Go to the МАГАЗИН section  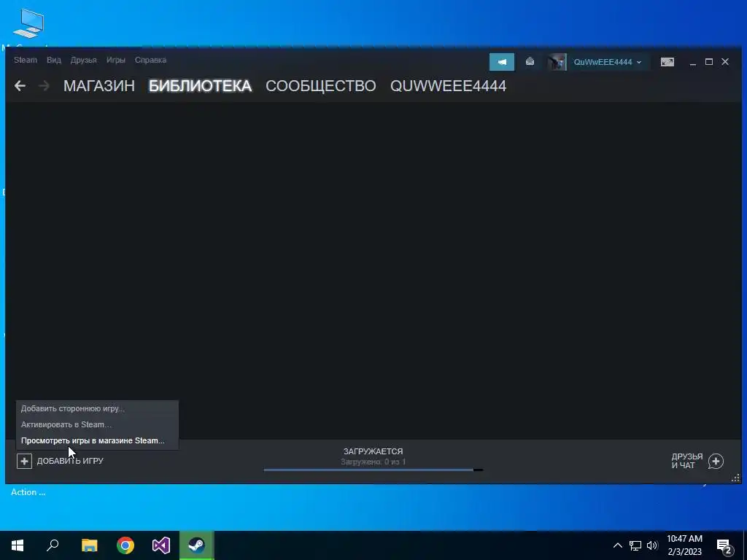click(99, 86)
